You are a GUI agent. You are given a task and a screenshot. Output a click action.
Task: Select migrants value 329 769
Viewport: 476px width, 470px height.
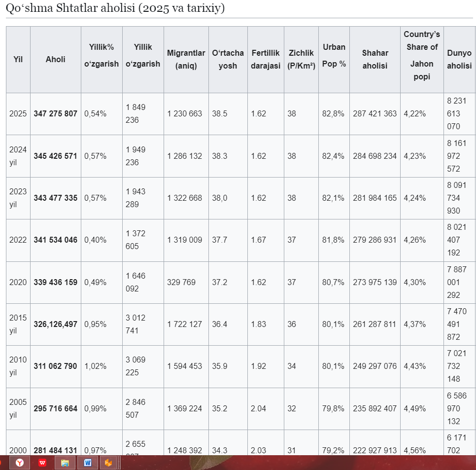(x=181, y=282)
